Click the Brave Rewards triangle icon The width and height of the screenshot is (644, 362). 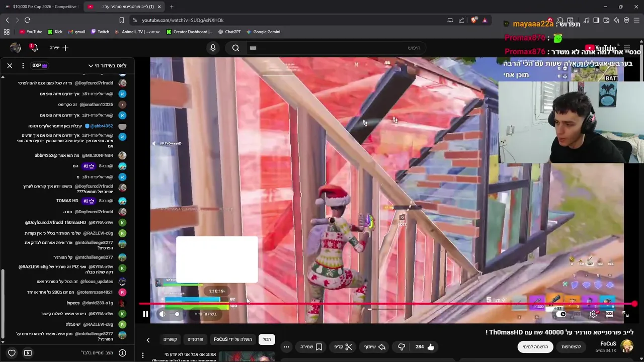pyautogui.click(x=485, y=20)
